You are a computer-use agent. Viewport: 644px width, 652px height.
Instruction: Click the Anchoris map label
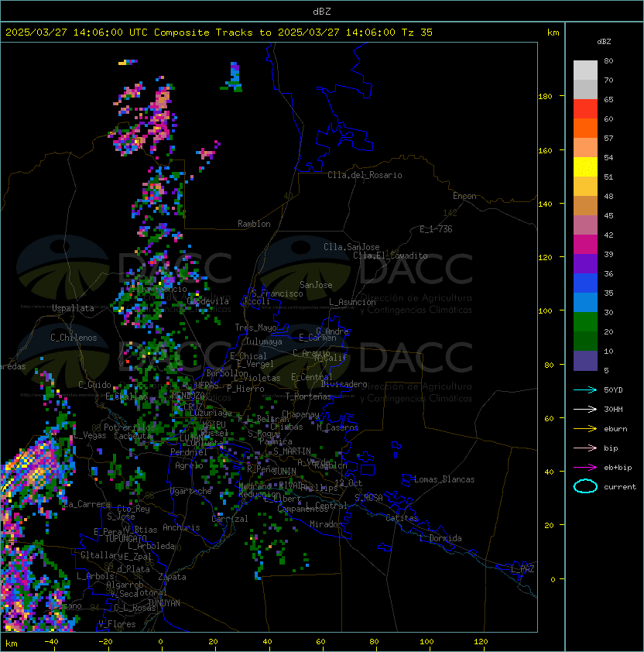[181, 527]
